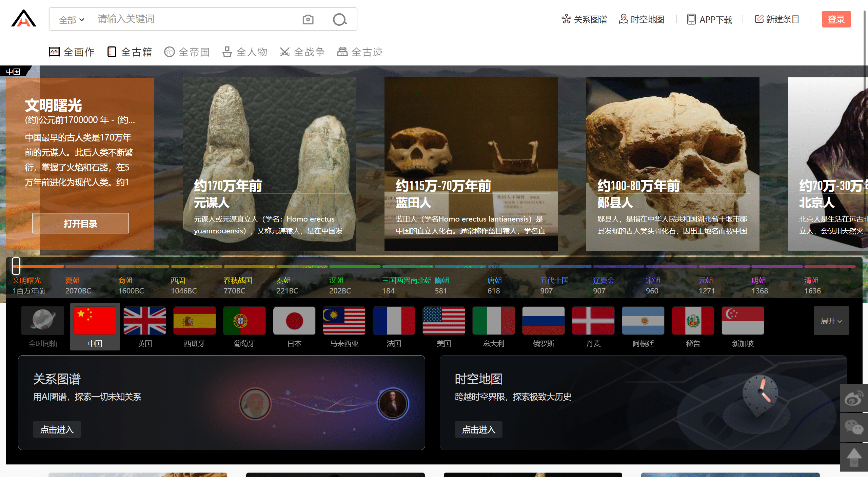Click the back-to-top arrow icon
This screenshot has height=477, width=868.
click(854, 457)
